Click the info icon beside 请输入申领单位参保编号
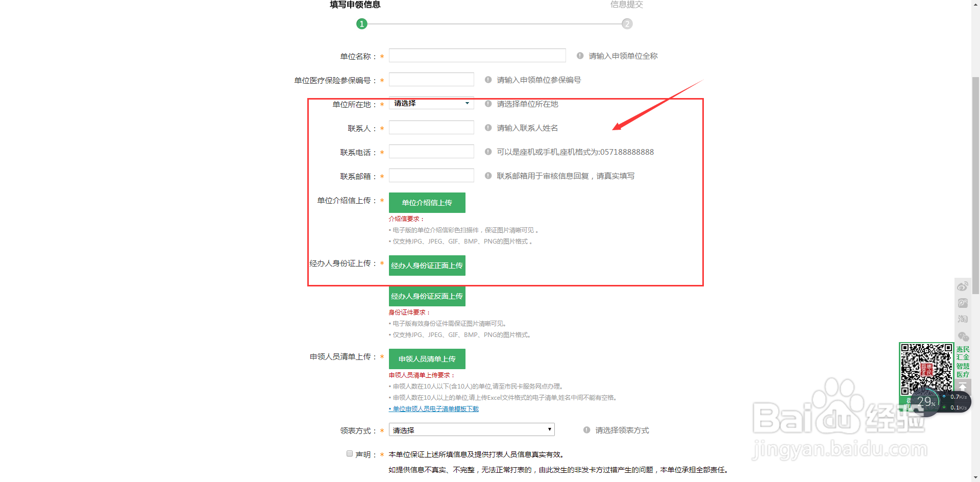 coord(488,80)
